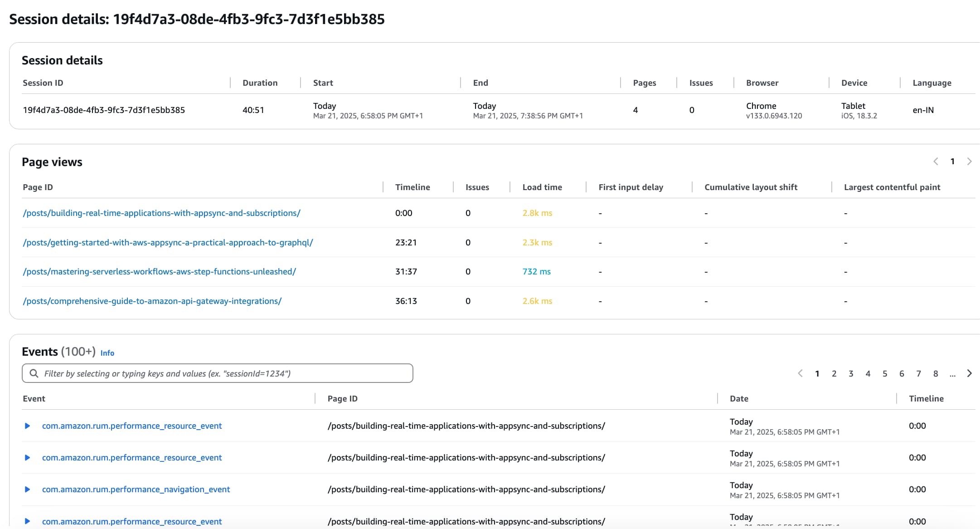Go to Events page 7
Viewport: 980px width, 529px height.
[919, 374]
